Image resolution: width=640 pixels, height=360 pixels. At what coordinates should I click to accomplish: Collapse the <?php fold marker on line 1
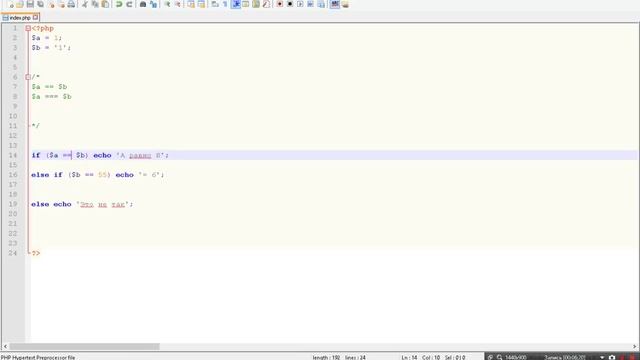point(28,28)
